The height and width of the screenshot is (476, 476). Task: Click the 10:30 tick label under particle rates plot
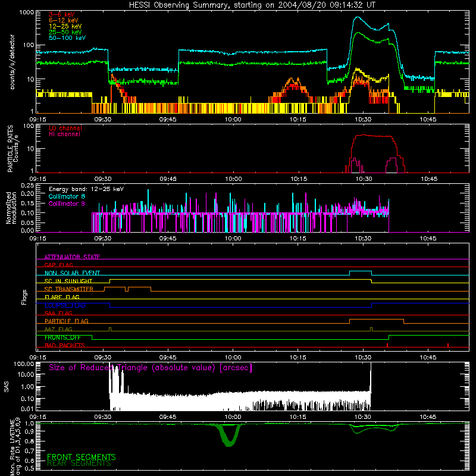coord(364,179)
